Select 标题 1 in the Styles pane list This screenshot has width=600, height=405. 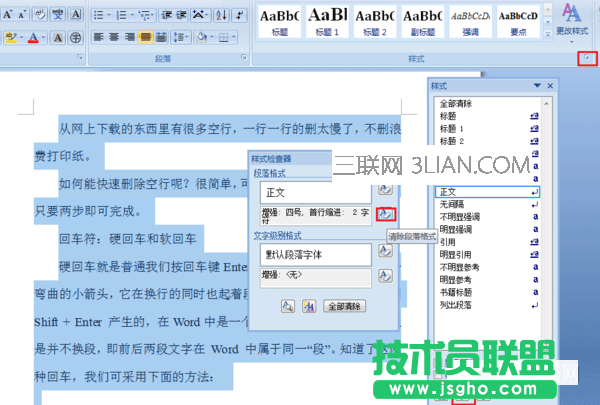click(x=488, y=128)
